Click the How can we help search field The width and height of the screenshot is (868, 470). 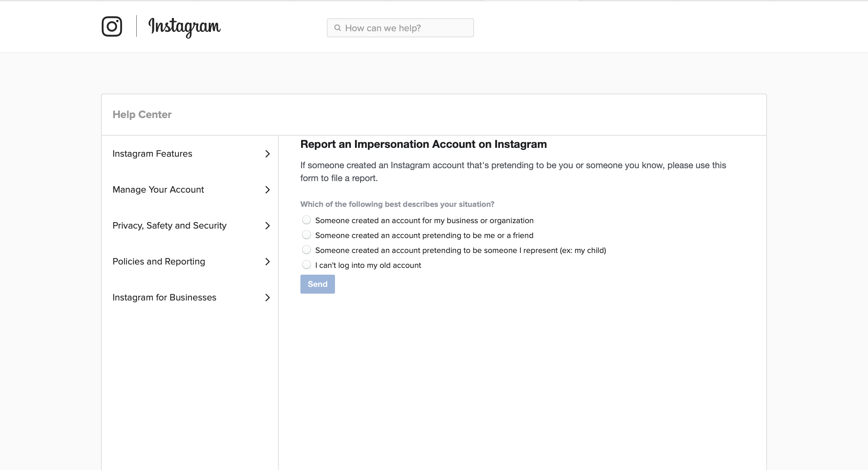click(407, 28)
